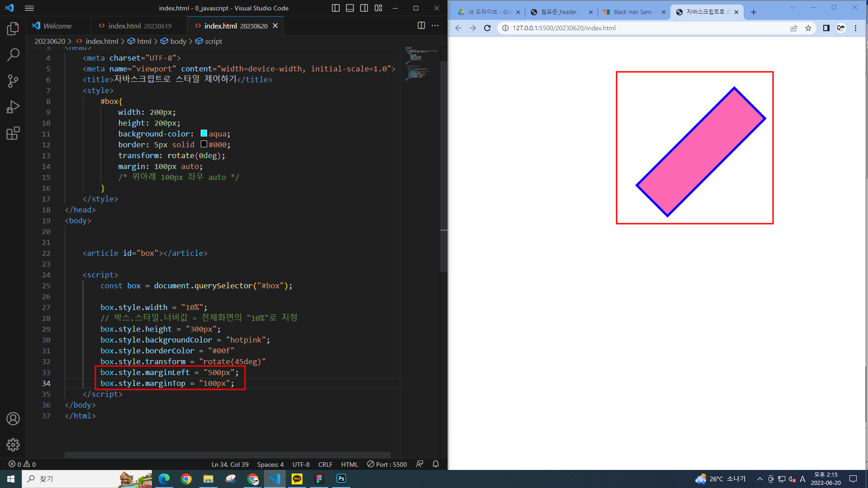Open the Source Control view
The image size is (868, 488).
click(x=13, y=81)
